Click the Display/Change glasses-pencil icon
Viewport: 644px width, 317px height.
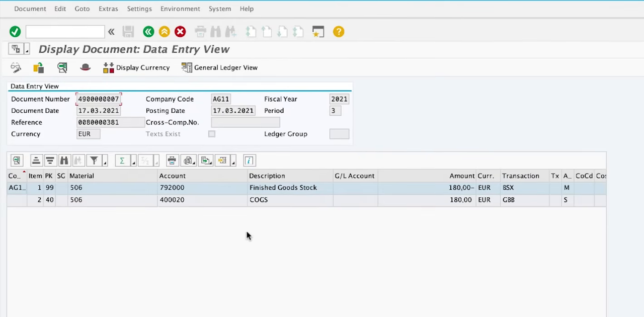coord(16,67)
